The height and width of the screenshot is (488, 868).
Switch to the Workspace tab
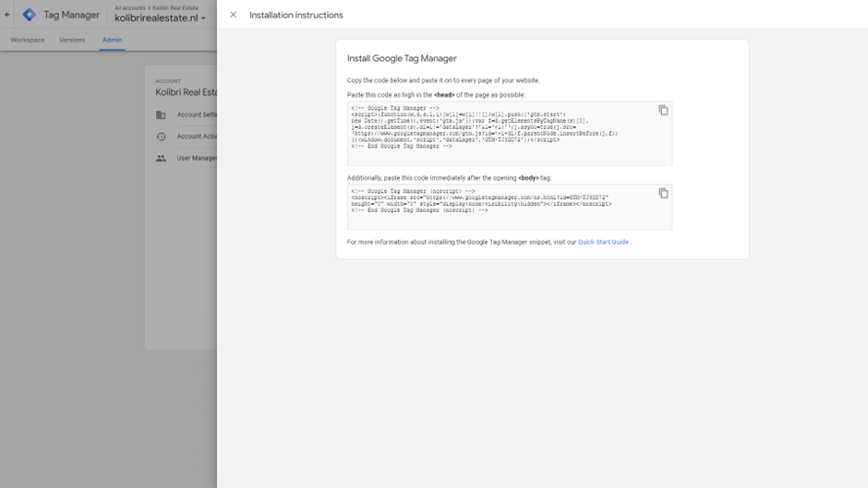coord(28,40)
